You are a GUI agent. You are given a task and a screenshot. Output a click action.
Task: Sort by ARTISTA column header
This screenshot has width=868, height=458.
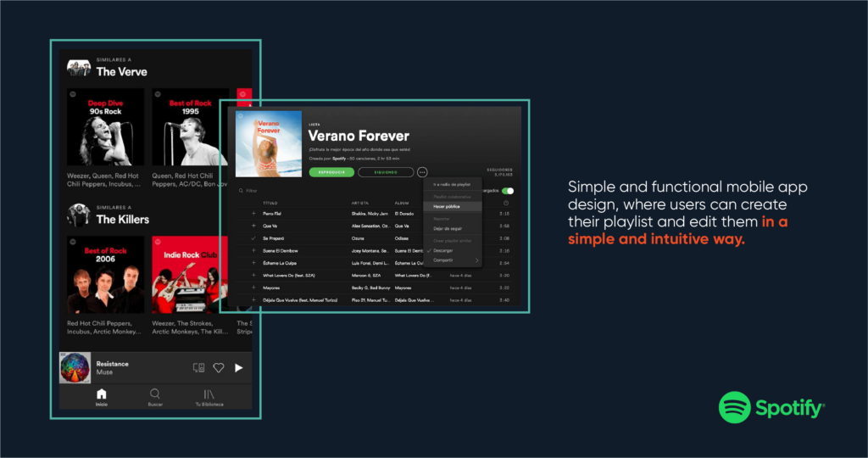(359, 203)
